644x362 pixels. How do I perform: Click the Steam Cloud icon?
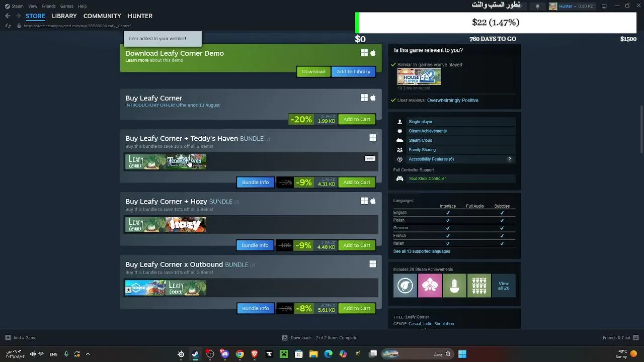point(400,140)
